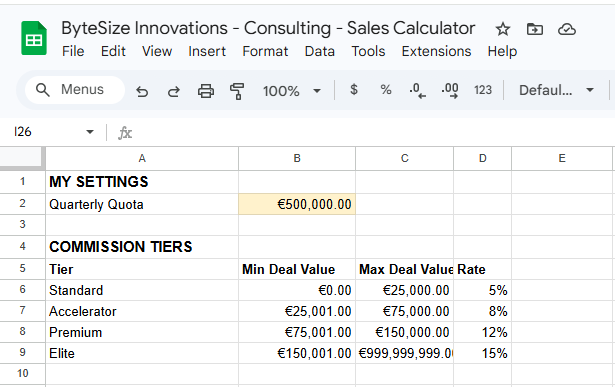Open the Tools menu
The width and height of the screenshot is (615, 387).
pos(368,51)
